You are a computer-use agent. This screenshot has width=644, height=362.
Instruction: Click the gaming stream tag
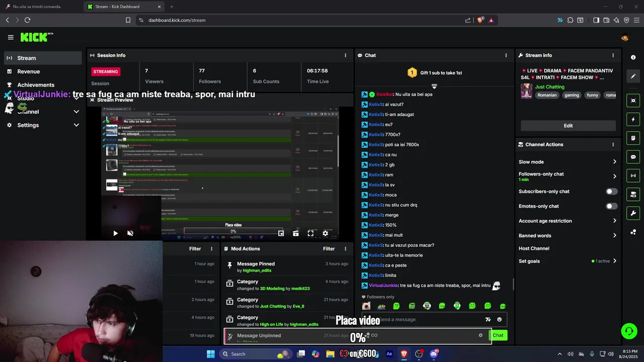[x=572, y=95]
